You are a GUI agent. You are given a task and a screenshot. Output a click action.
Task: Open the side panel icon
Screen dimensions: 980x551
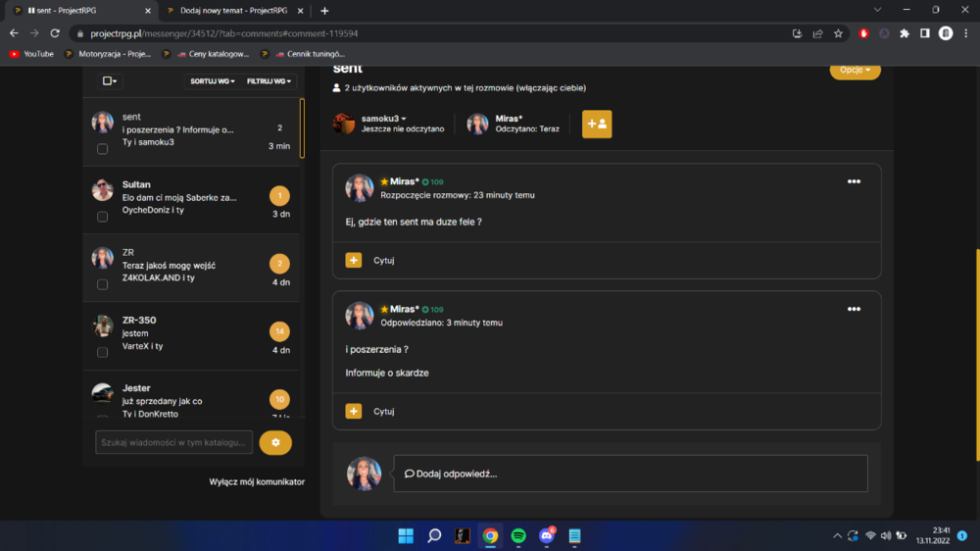coord(925,33)
